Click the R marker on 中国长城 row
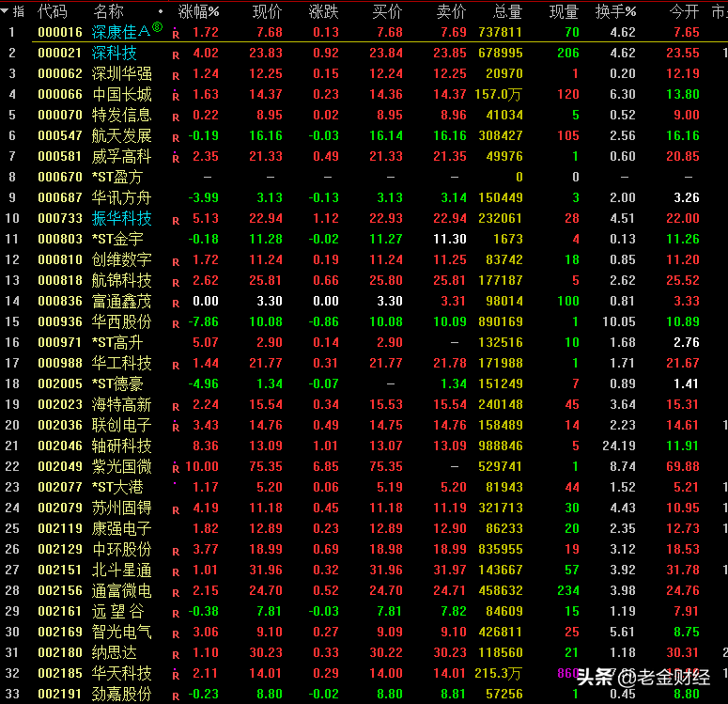This screenshot has width=728, height=704. [x=176, y=96]
